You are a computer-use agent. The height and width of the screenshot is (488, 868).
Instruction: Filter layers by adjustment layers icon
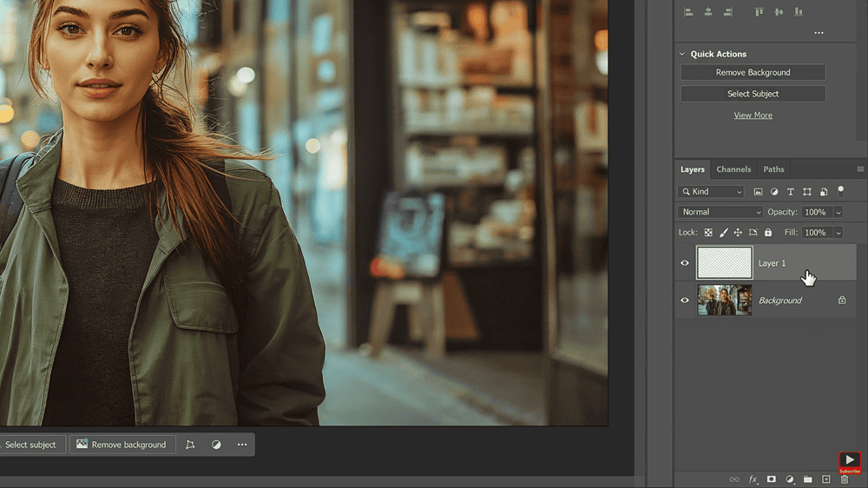774,192
